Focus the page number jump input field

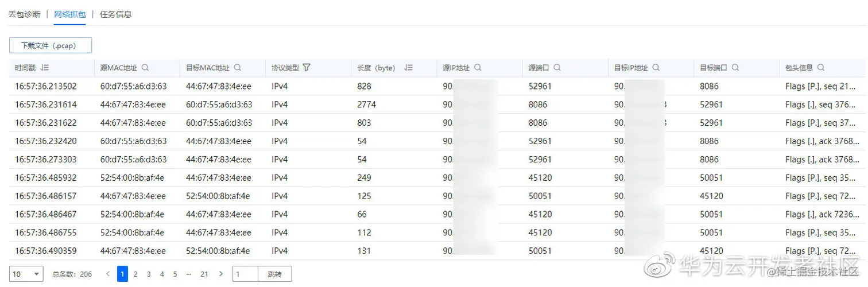pos(245,274)
